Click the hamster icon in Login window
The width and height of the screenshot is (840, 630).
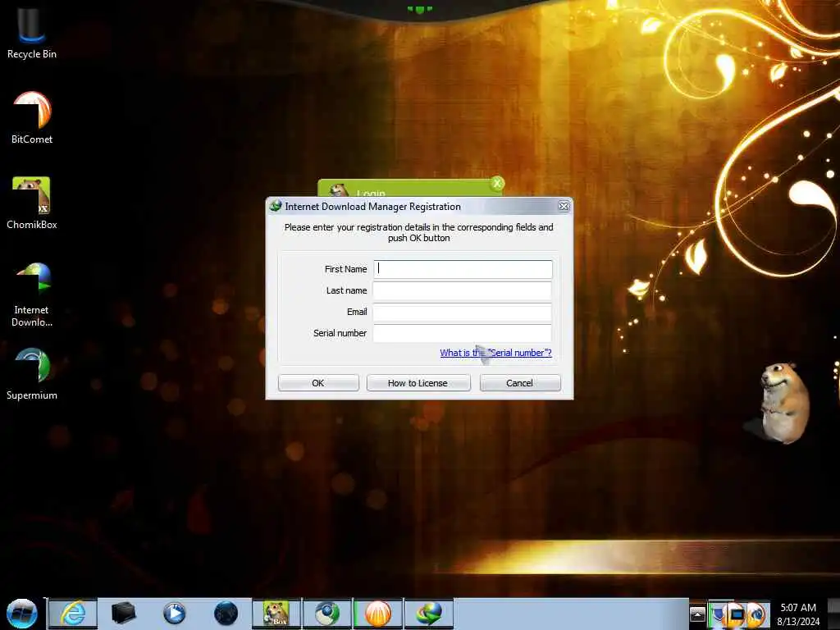(x=339, y=190)
